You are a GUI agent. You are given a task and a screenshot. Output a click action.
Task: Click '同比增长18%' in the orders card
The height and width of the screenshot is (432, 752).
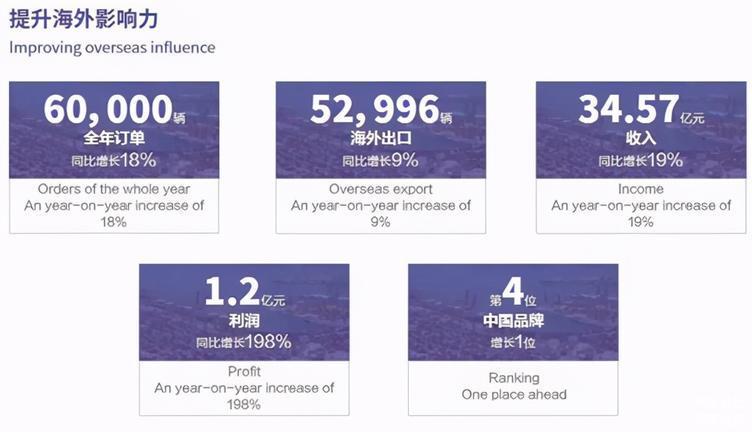114,160
